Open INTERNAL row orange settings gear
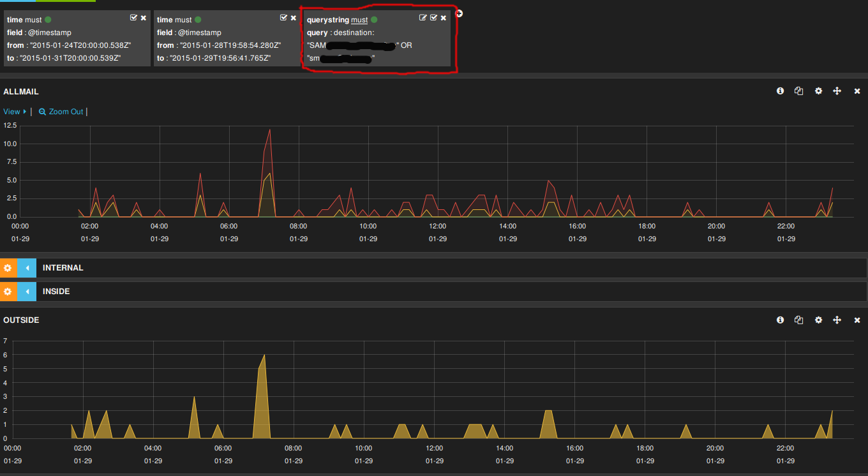868x476 pixels. click(x=8, y=268)
